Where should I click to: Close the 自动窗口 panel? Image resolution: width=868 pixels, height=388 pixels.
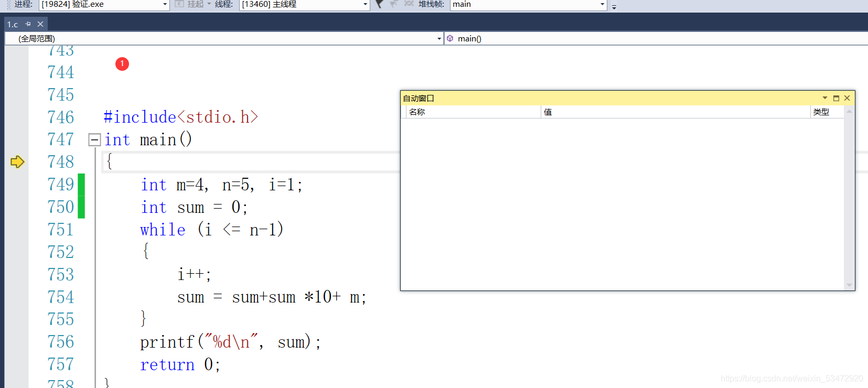click(847, 98)
